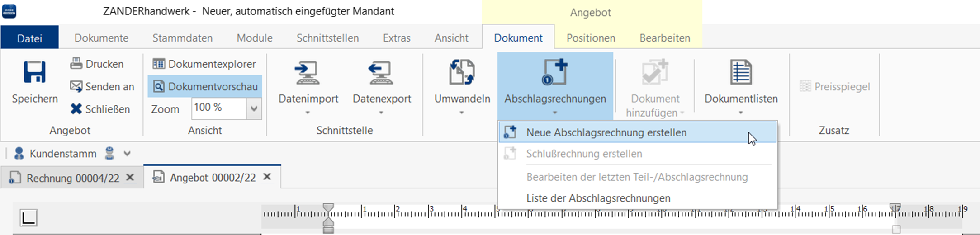This screenshot has width=980, height=235.
Task: Click the Abschlagsrechnungen icon
Action: tap(555, 72)
